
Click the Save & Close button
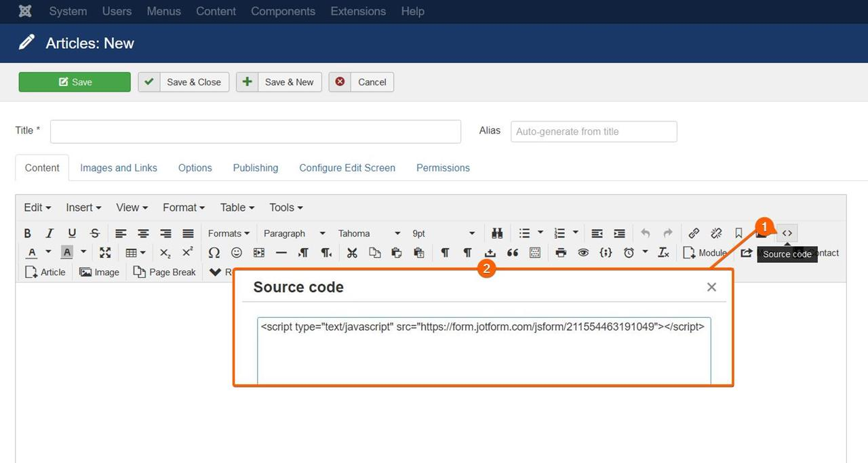point(193,82)
